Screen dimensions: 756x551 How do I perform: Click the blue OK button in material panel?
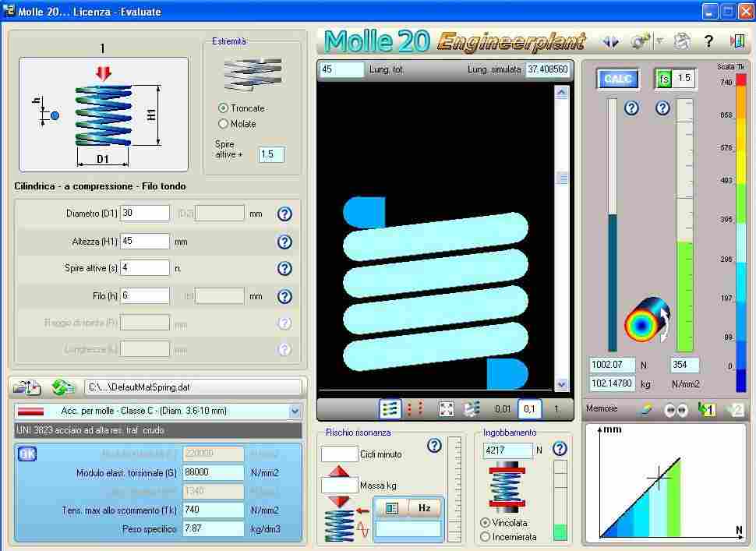click(27, 454)
